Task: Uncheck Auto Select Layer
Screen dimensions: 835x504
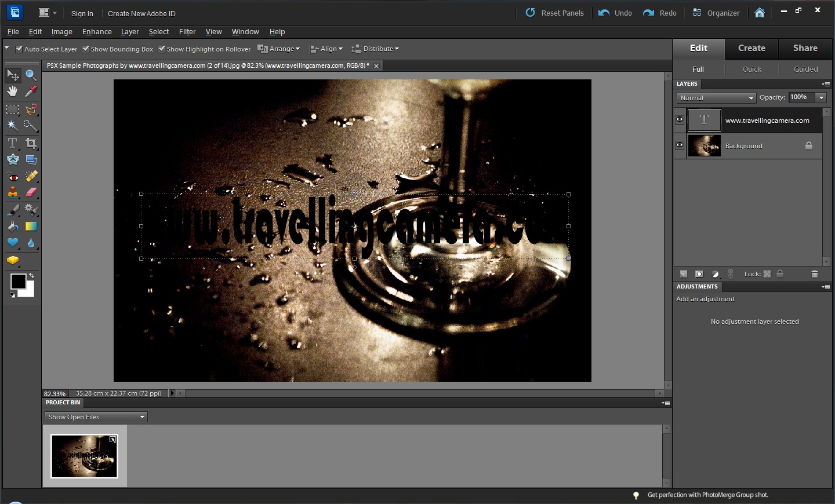Action: (x=19, y=49)
